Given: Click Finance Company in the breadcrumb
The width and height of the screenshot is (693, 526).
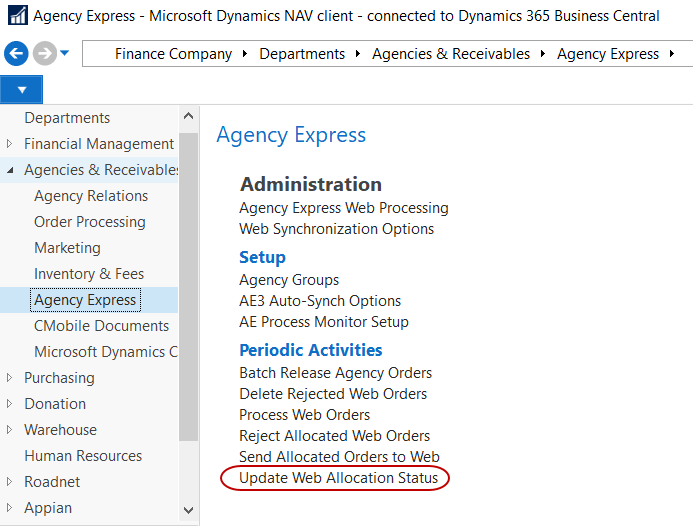Looking at the screenshot, I should coord(173,54).
